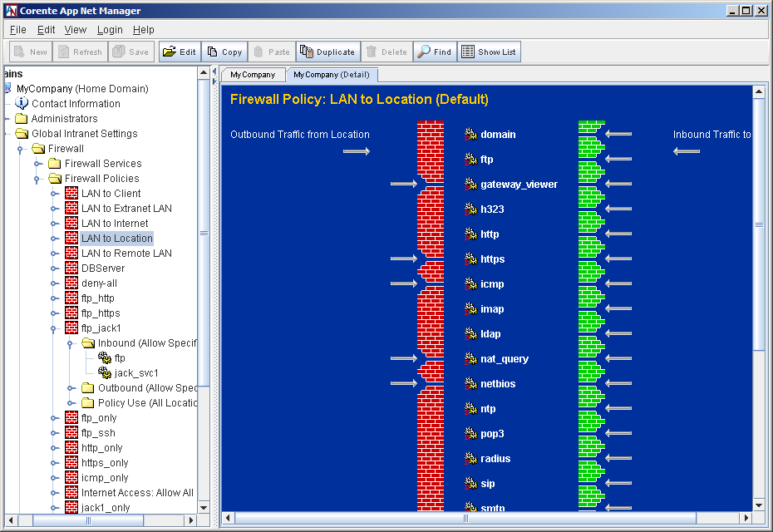This screenshot has width=773, height=532.
Task: Collapse the Firewall folder node
Action: (x=20, y=149)
